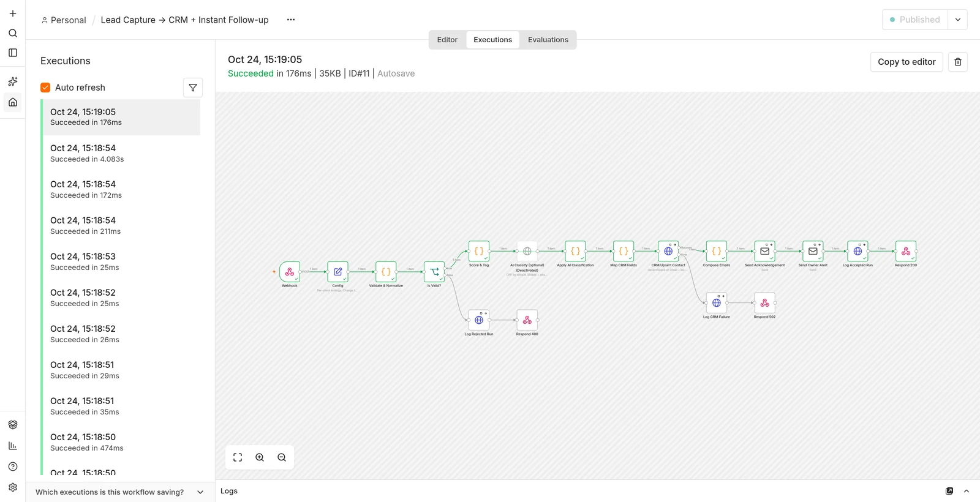Delete this execution with trash icon
This screenshot has width=980, height=502.
[958, 62]
